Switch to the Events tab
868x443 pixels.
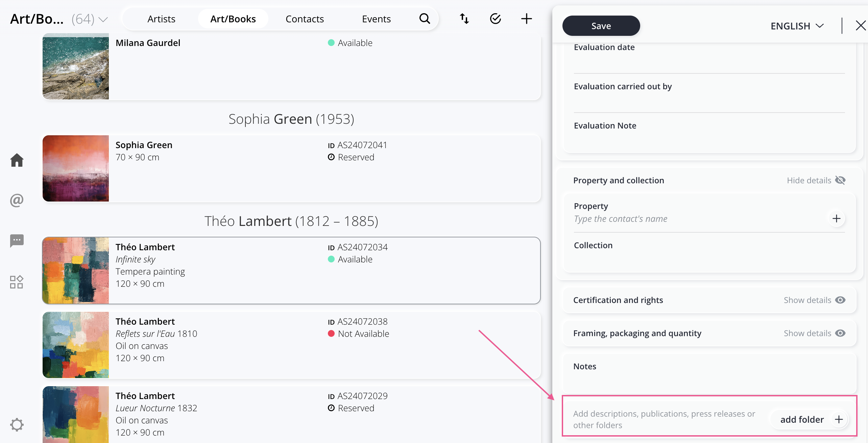[x=376, y=19]
